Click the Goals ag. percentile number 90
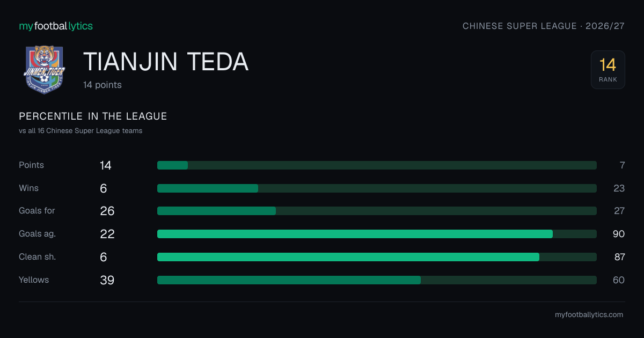 [619, 234]
